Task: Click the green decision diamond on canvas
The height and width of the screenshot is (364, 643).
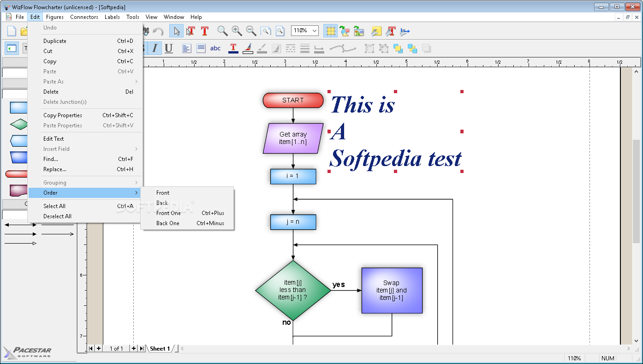Action: (293, 290)
